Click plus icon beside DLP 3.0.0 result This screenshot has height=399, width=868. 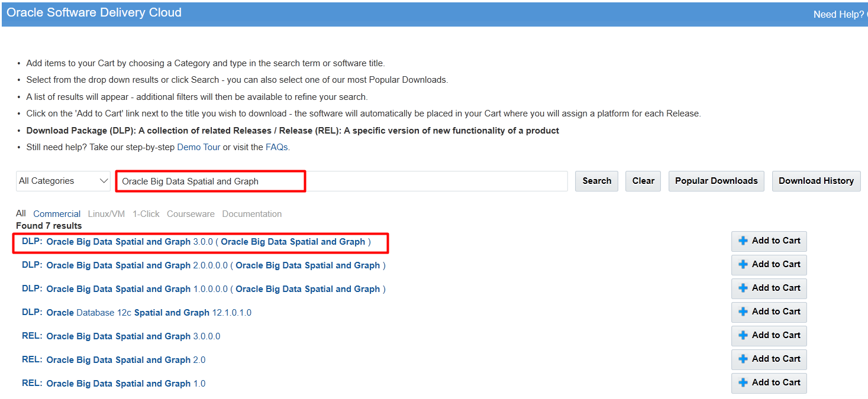click(x=743, y=241)
